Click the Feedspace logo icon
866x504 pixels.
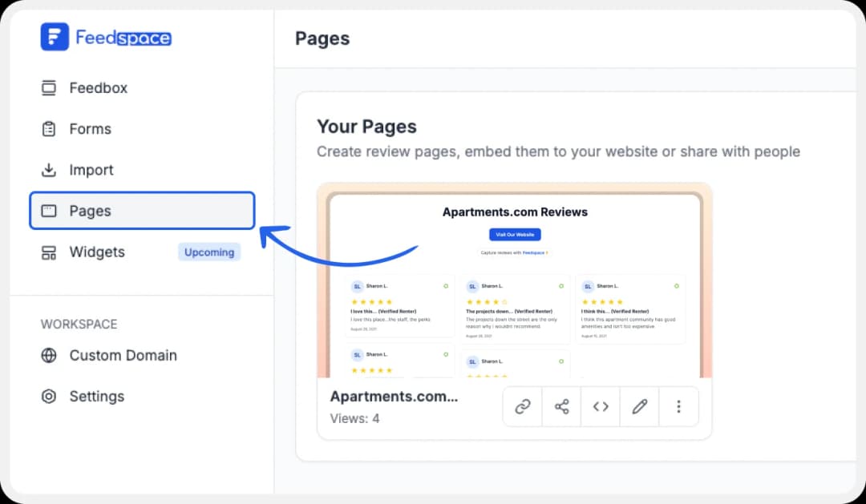point(52,36)
